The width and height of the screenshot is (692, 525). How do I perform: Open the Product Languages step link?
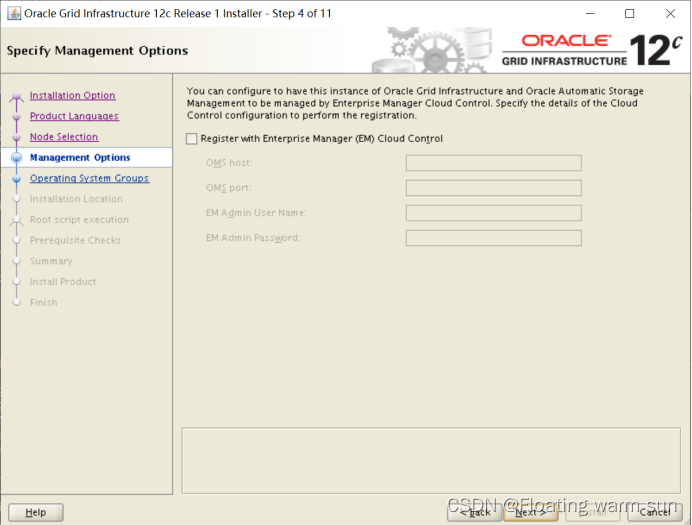click(x=74, y=116)
